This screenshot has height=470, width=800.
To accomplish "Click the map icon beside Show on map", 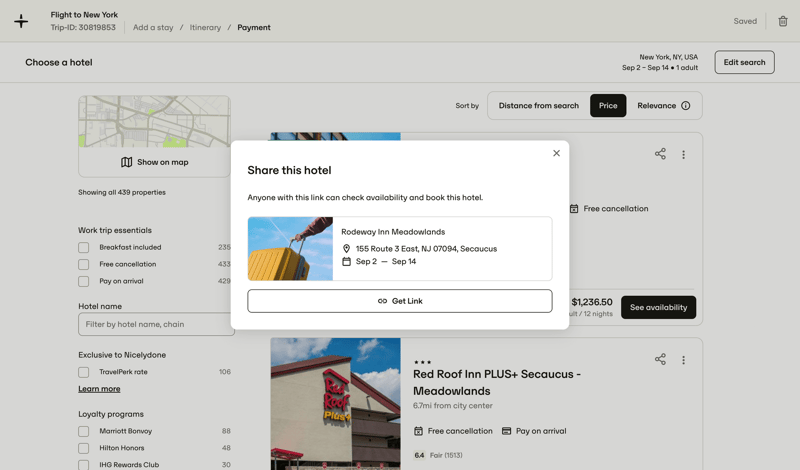I will click(x=127, y=162).
